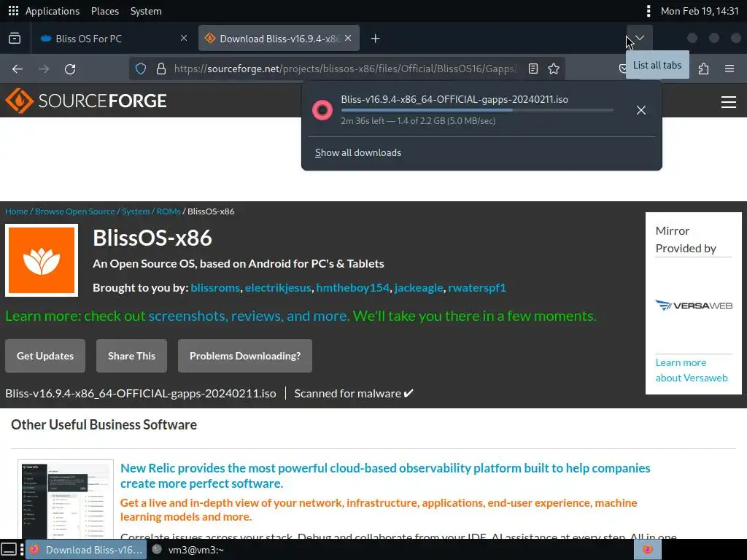Click the download progress bar
747x560 pixels.
[x=477, y=110]
